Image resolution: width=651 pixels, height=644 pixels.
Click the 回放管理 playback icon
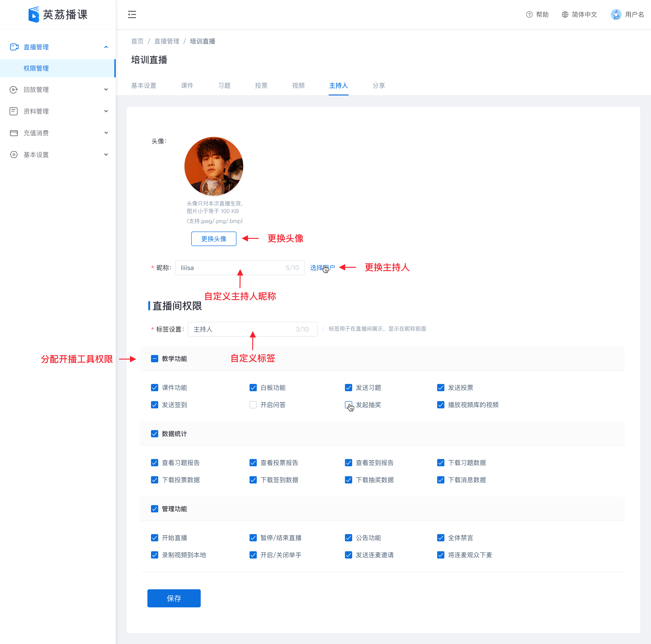[14, 90]
